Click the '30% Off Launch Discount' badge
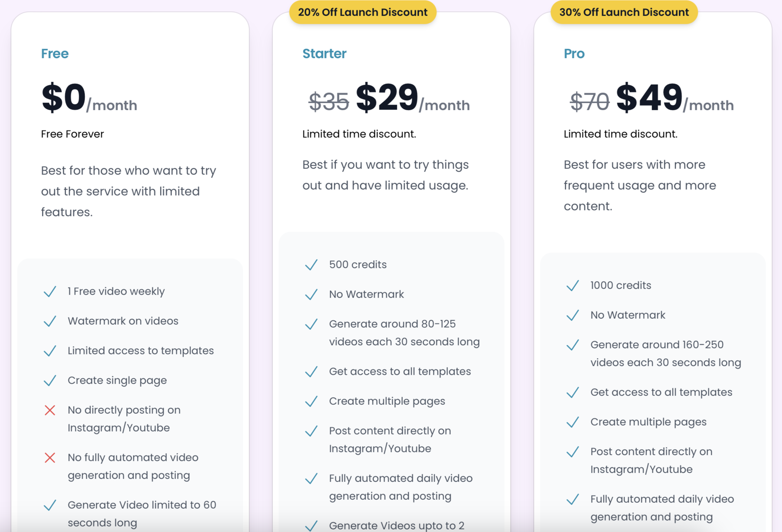Viewport: 782px width, 532px height. coord(624,12)
